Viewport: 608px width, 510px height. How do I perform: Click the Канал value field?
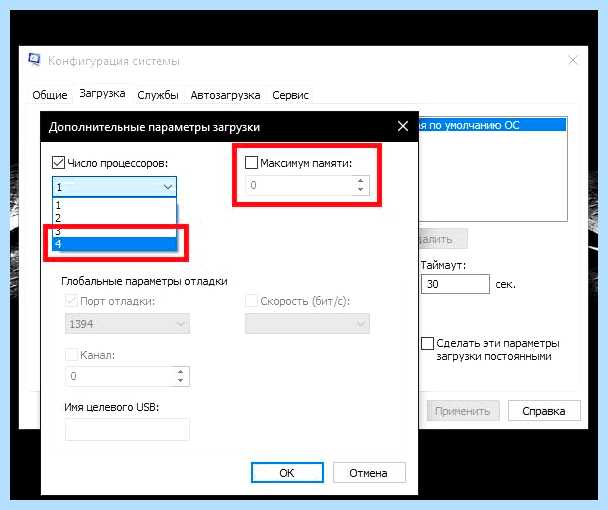(x=119, y=376)
